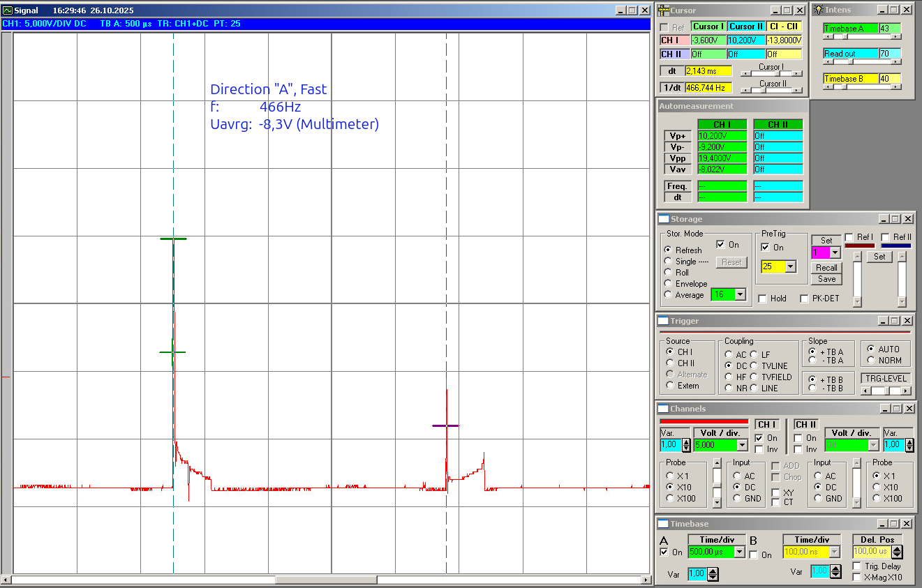Set trigger coupling to AC

729,355
